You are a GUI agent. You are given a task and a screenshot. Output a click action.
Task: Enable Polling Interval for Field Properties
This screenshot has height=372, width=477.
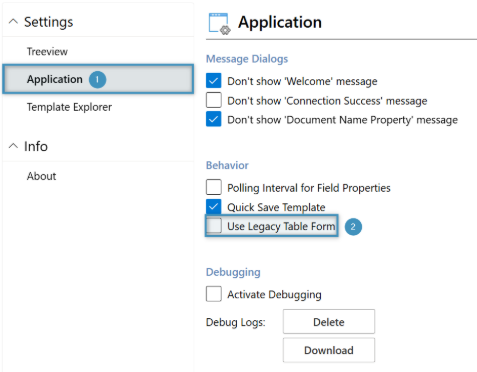(213, 187)
